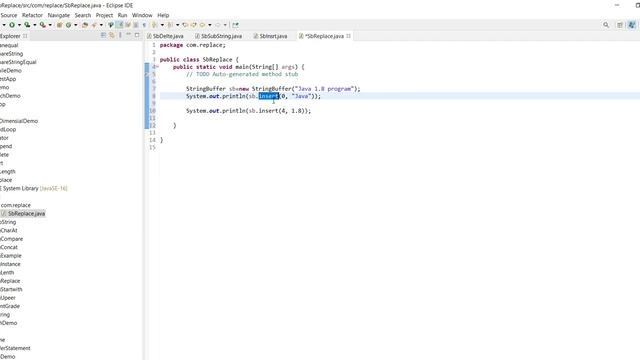Switch to the SbDelte.java tab
This screenshot has height=360, width=640.
pos(165,36)
